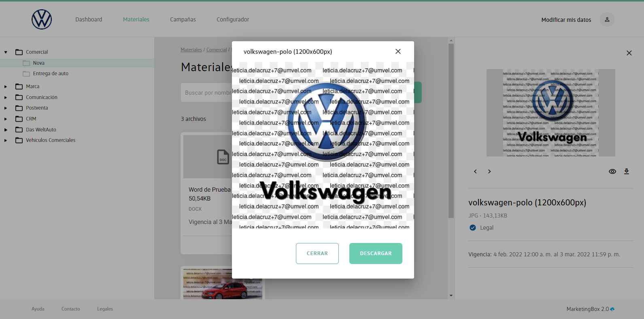Click the CERRAR button
The image size is (644, 319).
[317, 254]
